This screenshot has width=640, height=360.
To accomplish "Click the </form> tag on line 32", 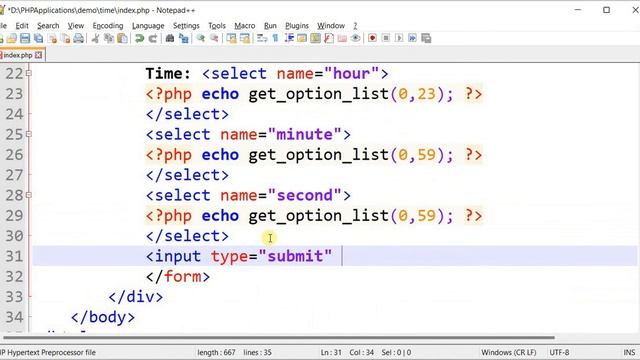I will pos(178,277).
